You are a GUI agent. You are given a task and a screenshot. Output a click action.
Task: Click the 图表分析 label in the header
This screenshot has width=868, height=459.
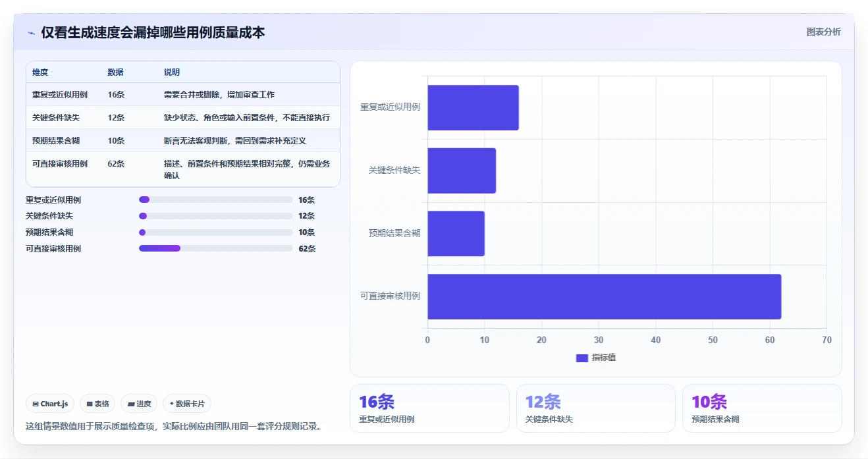tap(823, 32)
